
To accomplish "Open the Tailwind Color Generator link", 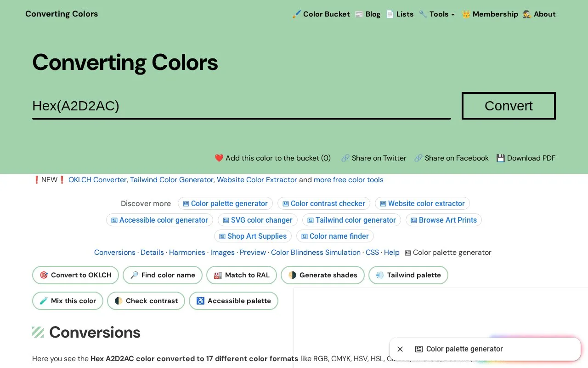I will [171, 180].
